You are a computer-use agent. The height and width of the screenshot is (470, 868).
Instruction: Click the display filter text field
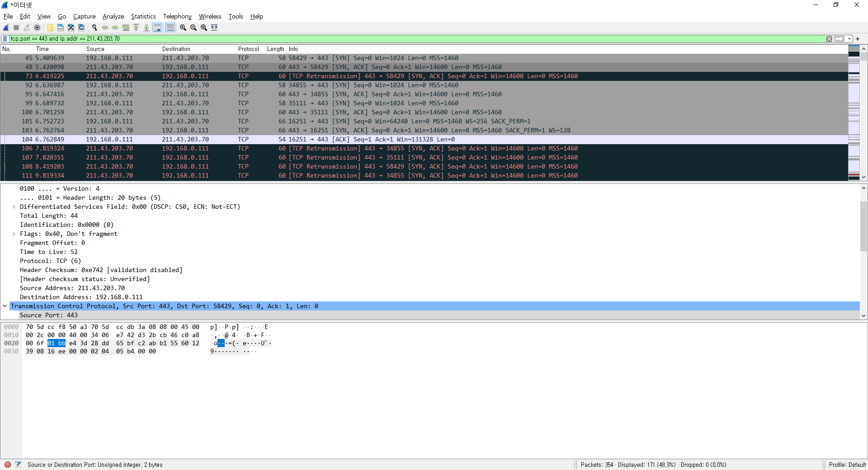416,39
